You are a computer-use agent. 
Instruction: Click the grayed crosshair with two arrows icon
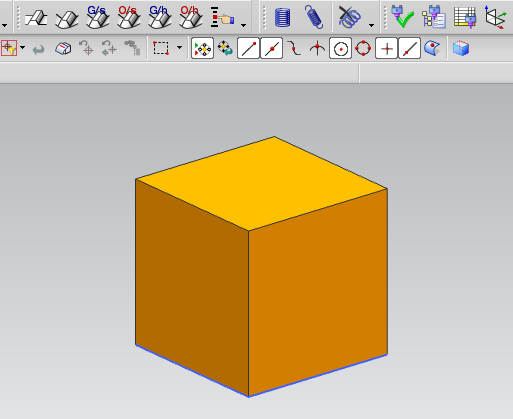(109, 48)
